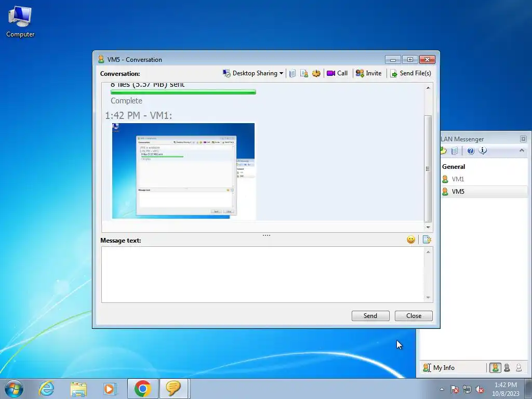This screenshot has height=399, width=532.
Task: Launch Internet Explorer from the taskbar
Action: point(46,389)
